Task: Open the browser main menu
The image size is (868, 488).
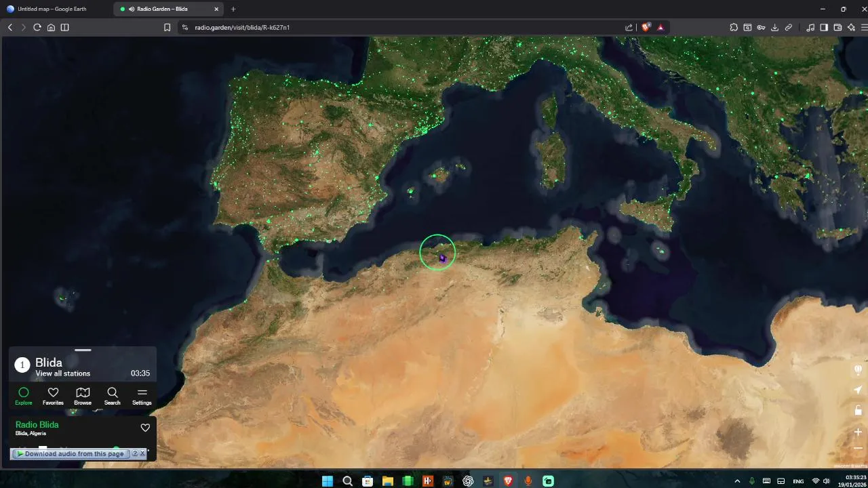Action: pyautogui.click(x=864, y=27)
